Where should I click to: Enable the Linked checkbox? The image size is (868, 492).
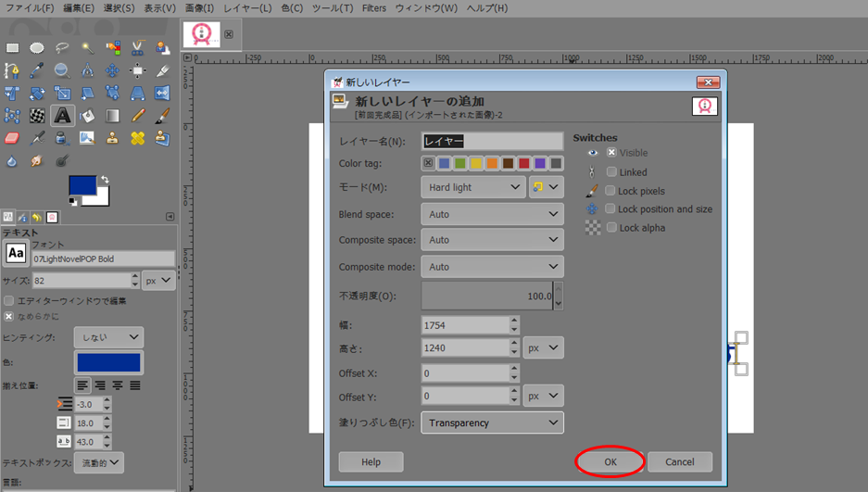[x=611, y=171]
